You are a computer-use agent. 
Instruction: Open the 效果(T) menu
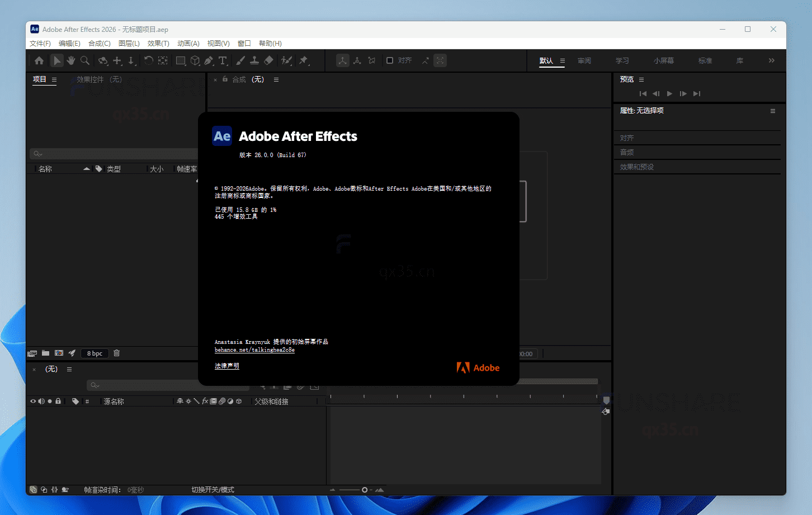coord(158,43)
